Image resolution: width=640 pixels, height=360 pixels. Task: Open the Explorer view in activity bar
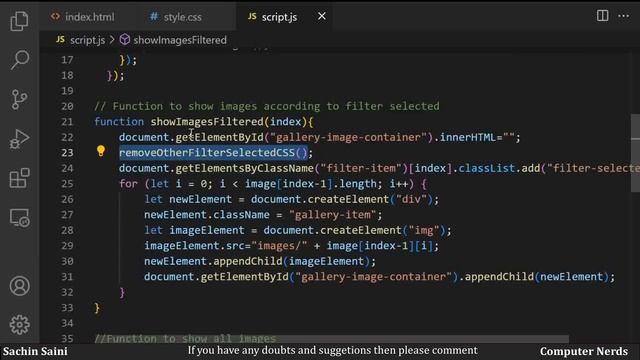click(19, 21)
